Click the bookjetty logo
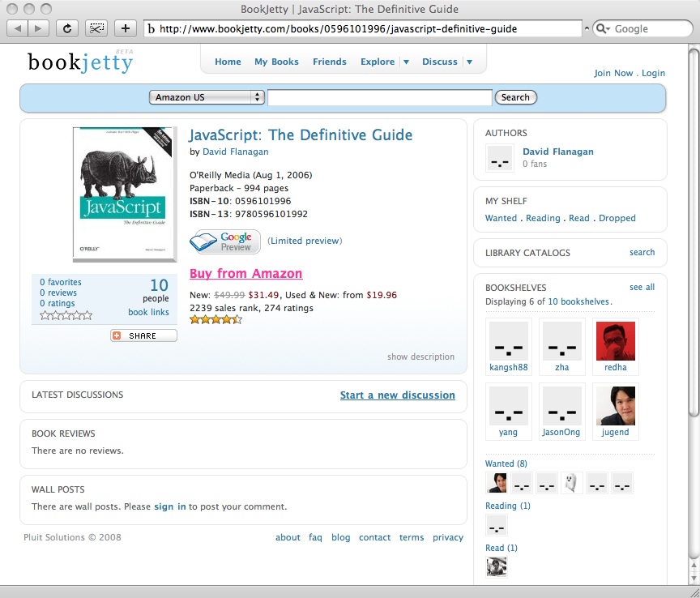The image size is (700, 598). tap(79, 62)
